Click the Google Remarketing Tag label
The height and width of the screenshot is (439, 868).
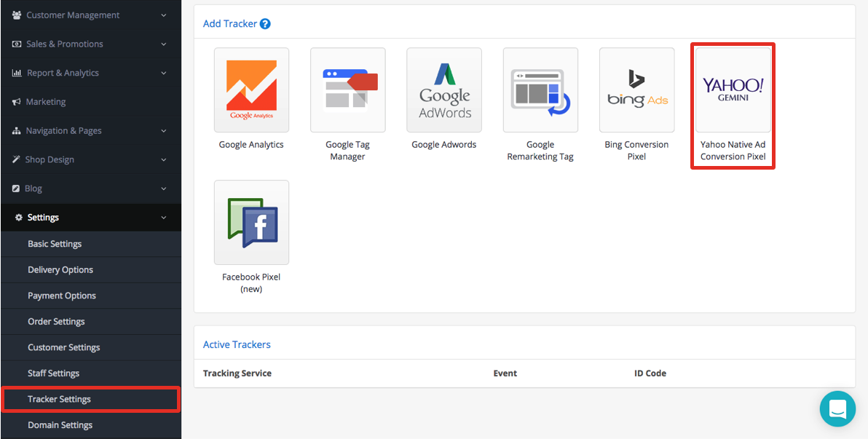[x=540, y=151]
